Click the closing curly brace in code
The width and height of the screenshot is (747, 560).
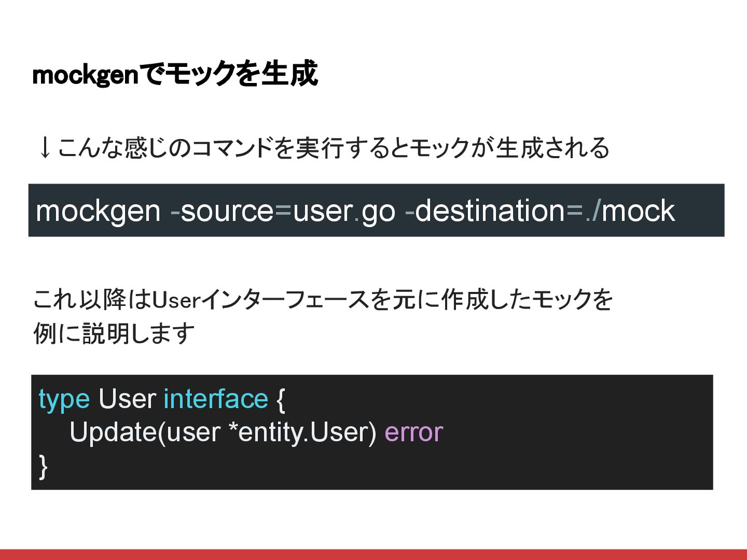pyautogui.click(x=43, y=466)
